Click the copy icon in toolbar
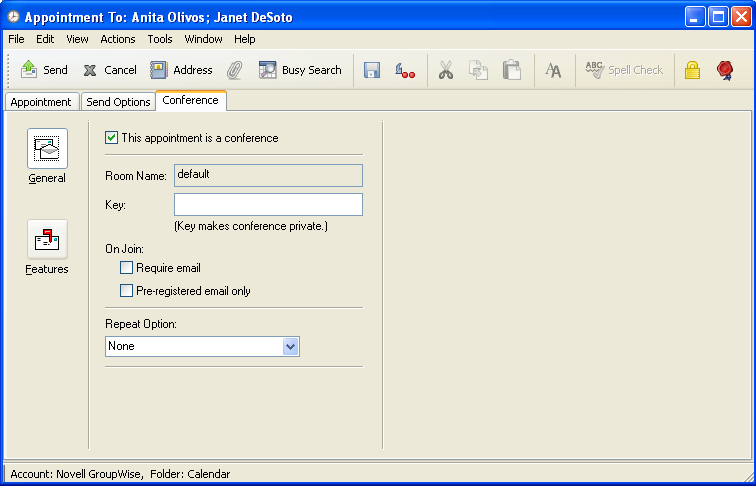Viewport: 756px width, 486px height. tap(478, 70)
